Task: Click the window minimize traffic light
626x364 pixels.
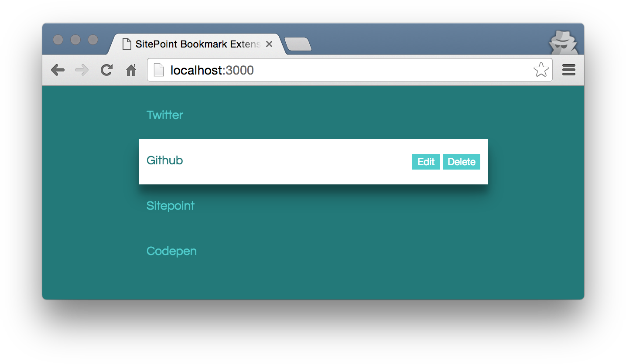Action: (75, 40)
